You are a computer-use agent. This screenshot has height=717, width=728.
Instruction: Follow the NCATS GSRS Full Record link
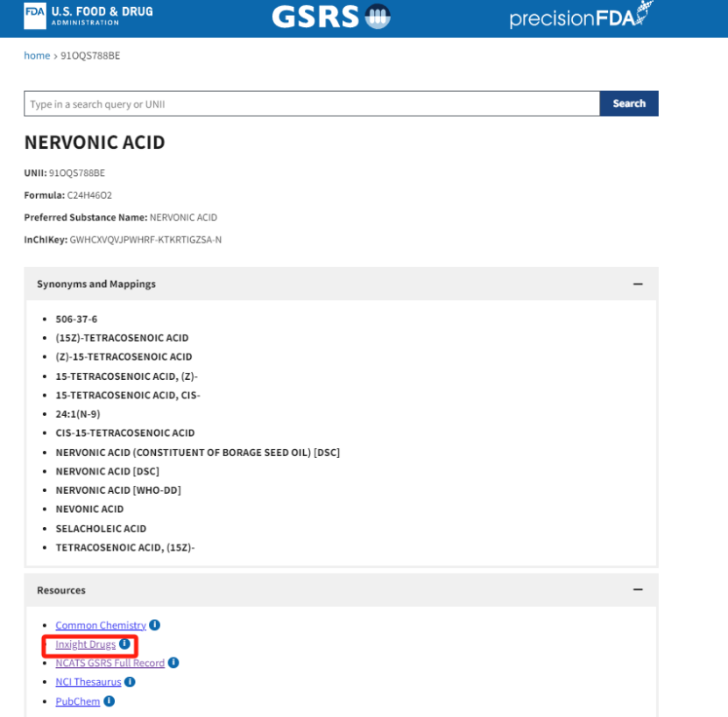pos(110,664)
